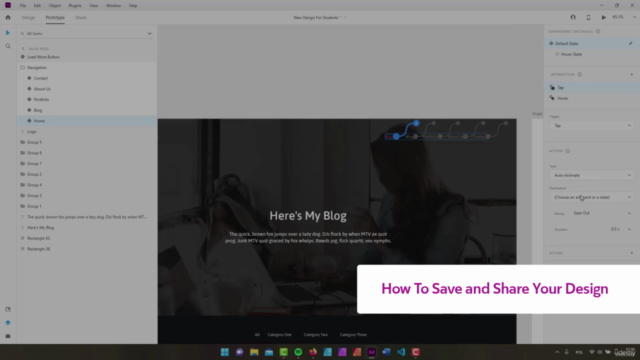
Task: Start the desktop preview play button
Action: click(x=604, y=18)
